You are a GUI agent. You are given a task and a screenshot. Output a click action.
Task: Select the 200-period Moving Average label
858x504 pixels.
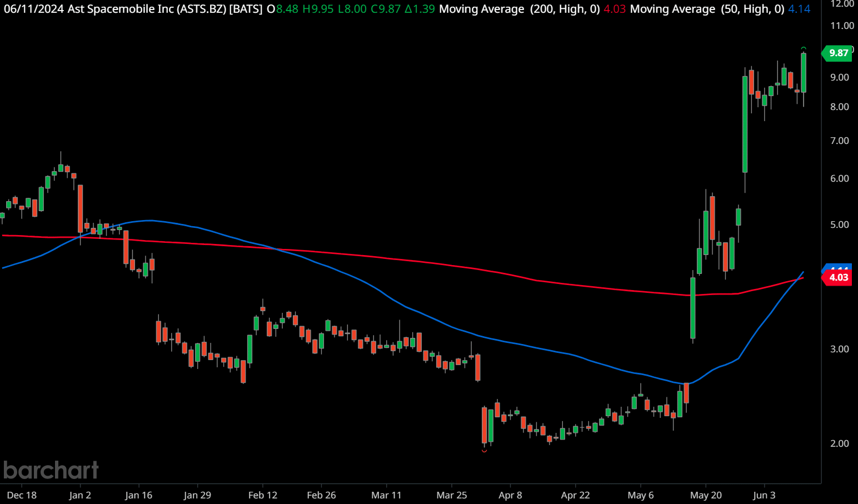pos(520,9)
